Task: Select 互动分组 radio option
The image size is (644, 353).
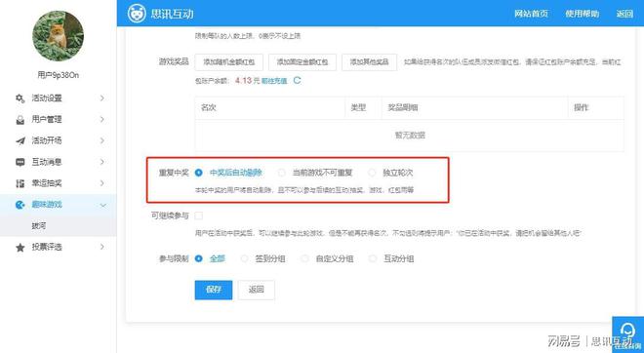Action: click(x=373, y=258)
